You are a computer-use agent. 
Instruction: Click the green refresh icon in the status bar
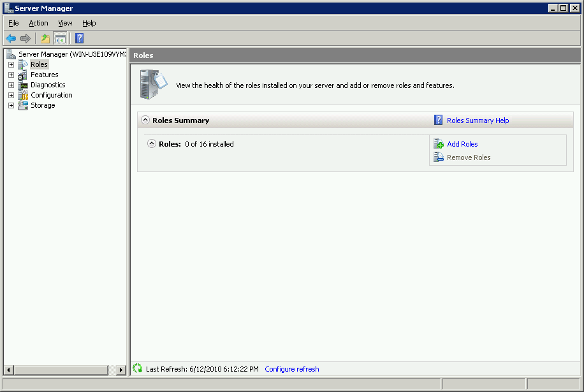coord(137,368)
